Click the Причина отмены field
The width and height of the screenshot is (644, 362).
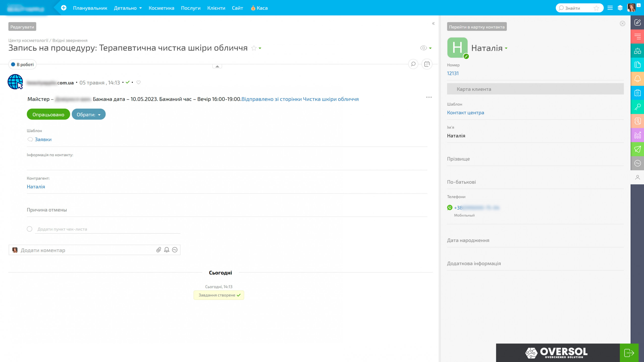(227, 210)
